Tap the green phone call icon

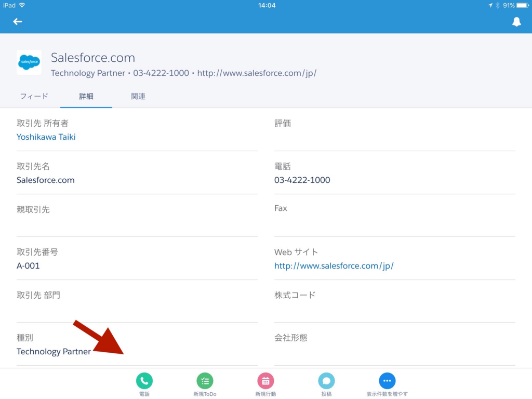144,381
